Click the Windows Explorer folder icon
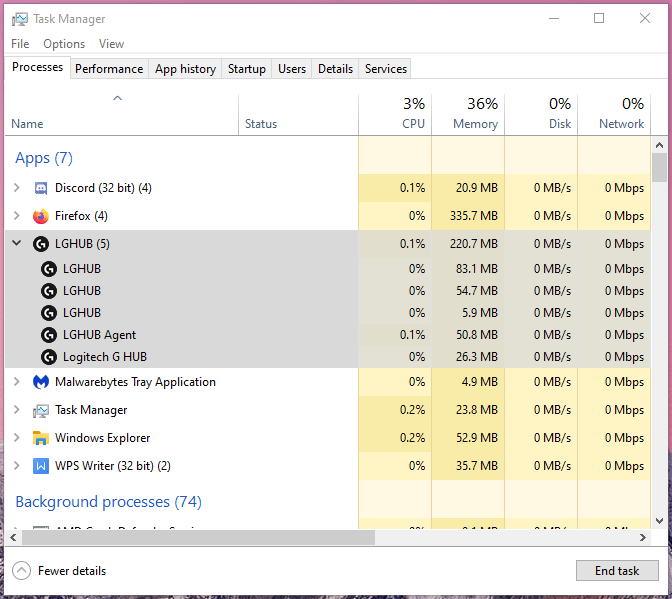 point(41,438)
